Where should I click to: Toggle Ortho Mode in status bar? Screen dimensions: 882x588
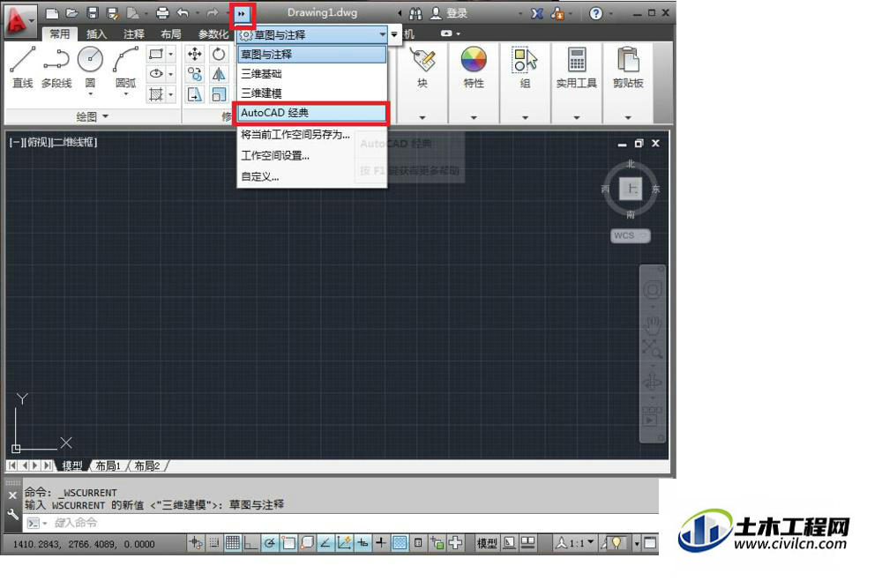[x=250, y=543]
